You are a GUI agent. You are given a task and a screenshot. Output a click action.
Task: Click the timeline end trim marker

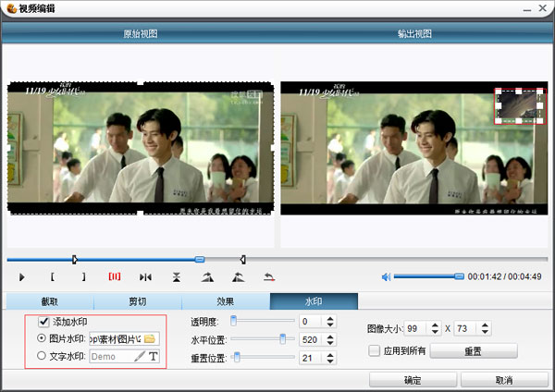tap(242, 260)
